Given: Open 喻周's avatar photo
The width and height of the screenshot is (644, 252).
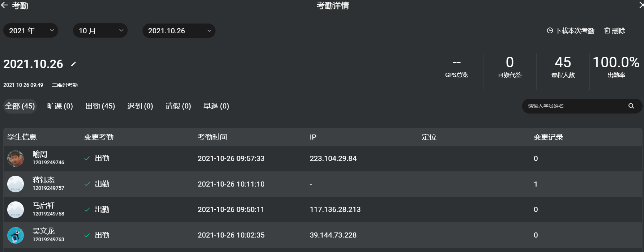Looking at the screenshot, I should coord(16,158).
